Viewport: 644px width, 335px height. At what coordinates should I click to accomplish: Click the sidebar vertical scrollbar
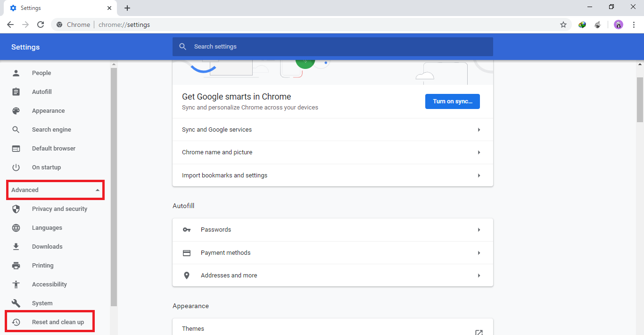pos(114,187)
